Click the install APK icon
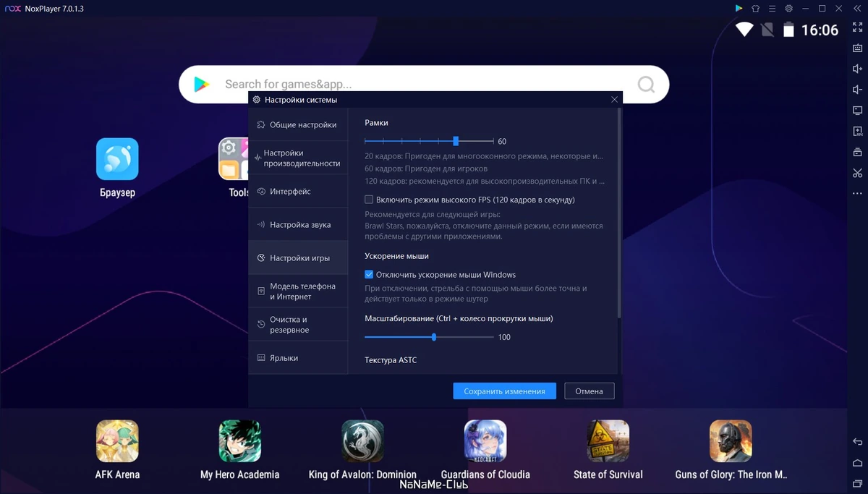This screenshot has height=494, width=868. click(x=857, y=131)
